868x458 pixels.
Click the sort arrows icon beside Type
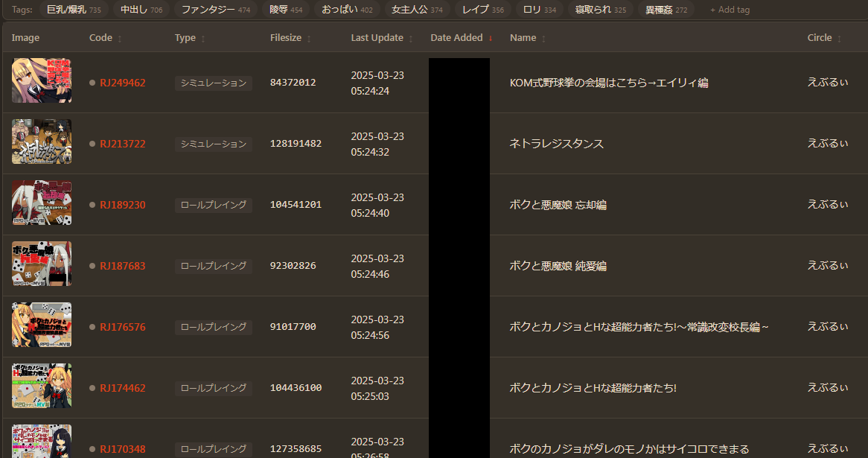pos(203,39)
